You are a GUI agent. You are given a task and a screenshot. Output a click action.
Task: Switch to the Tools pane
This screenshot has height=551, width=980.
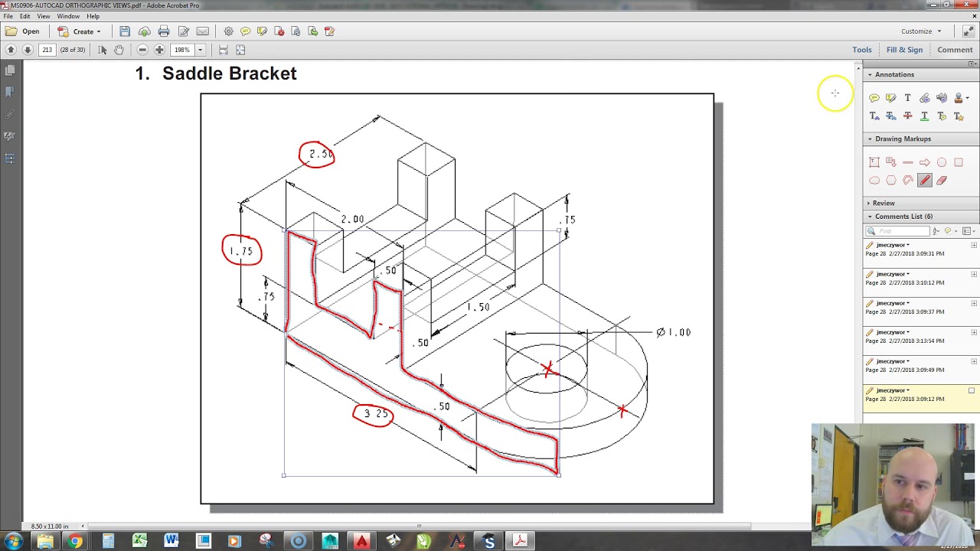861,50
